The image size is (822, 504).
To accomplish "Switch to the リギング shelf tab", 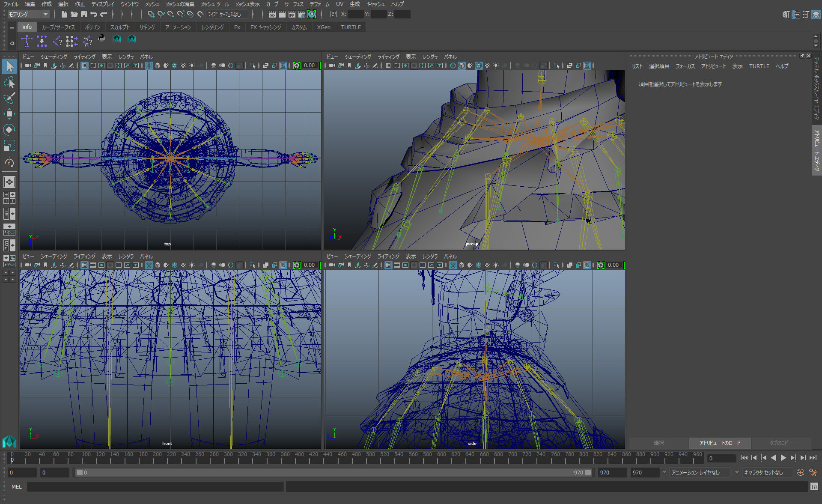I will tap(147, 27).
